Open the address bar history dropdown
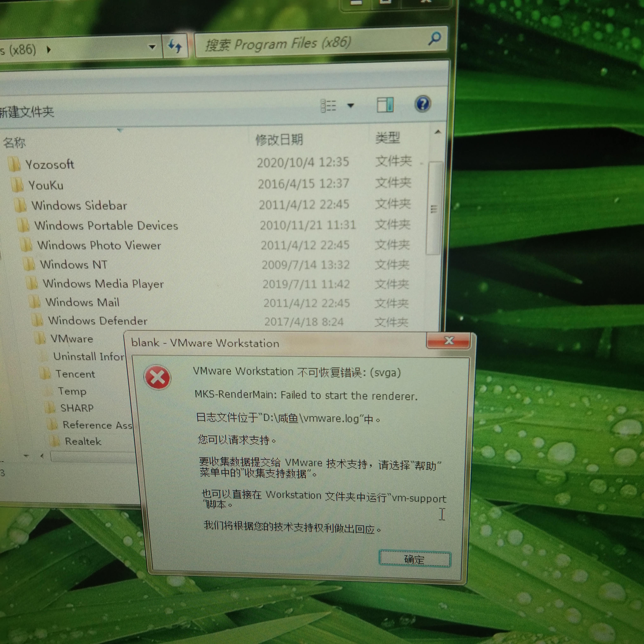 point(152,47)
